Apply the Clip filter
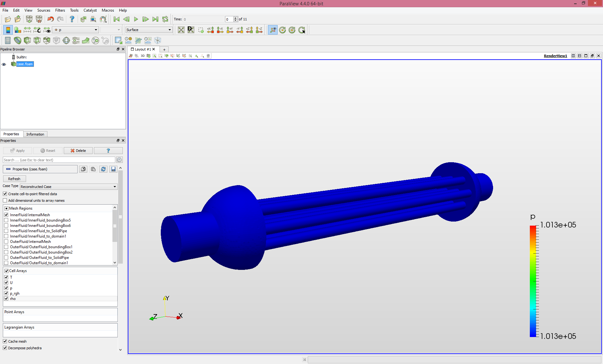 click(x=27, y=40)
